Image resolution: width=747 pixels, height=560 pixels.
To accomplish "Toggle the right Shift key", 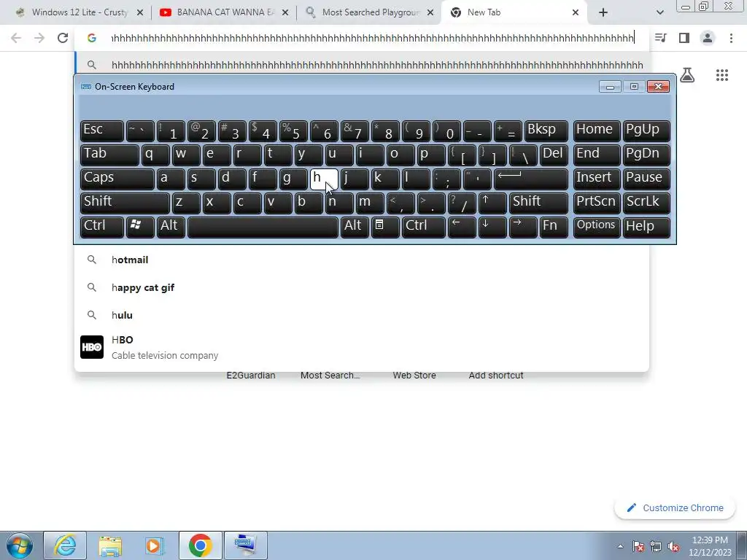I will pos(538,202).
